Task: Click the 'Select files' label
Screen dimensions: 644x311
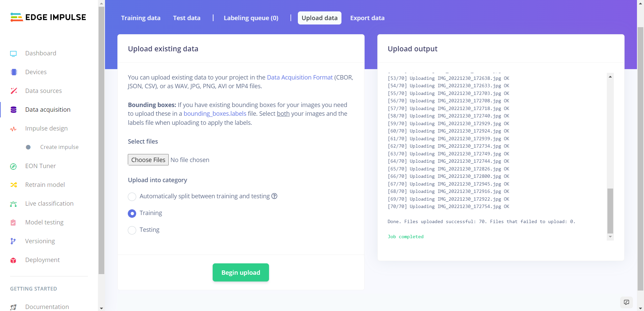Action: [143, 142]
